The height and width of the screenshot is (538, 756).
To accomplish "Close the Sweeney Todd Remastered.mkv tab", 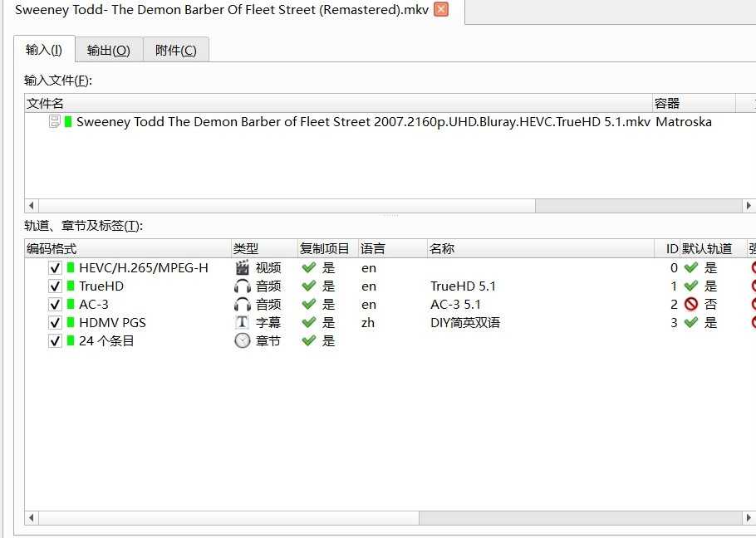I will tap(440, 9).
